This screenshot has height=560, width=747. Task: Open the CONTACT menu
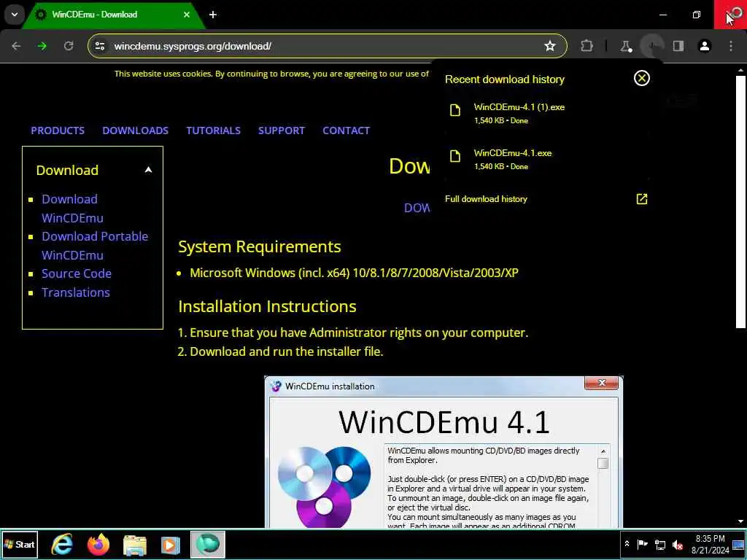coord(346,131)
